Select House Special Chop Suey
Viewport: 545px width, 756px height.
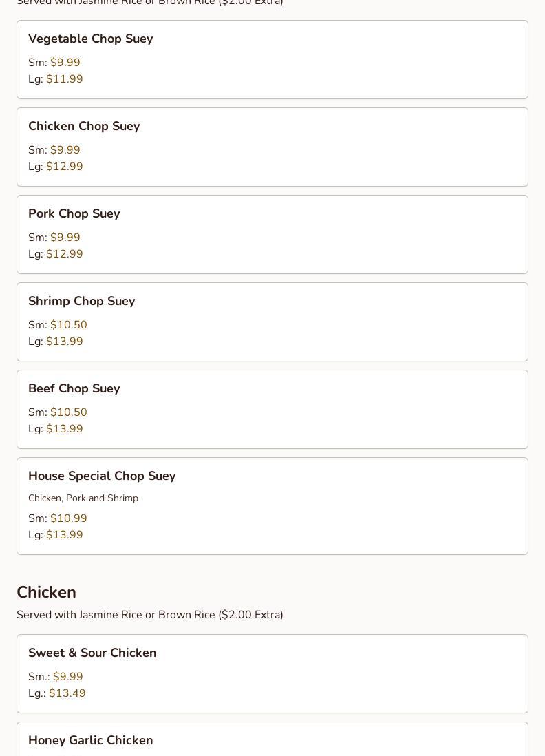coord(272,506)
